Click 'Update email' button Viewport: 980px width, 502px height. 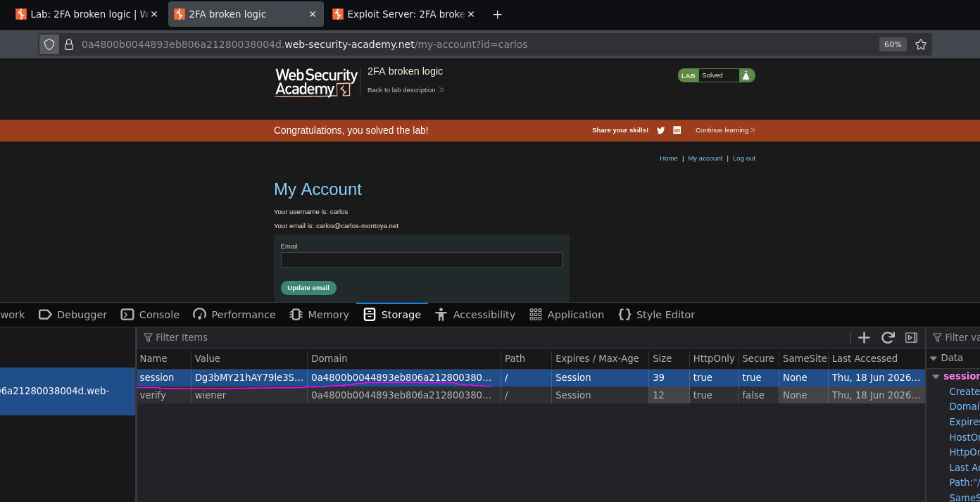pyautogui.click(x=308, y=288)
